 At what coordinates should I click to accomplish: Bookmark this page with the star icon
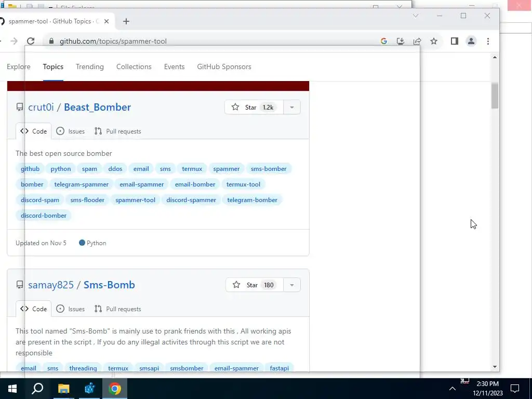click(x=434, y=41)
